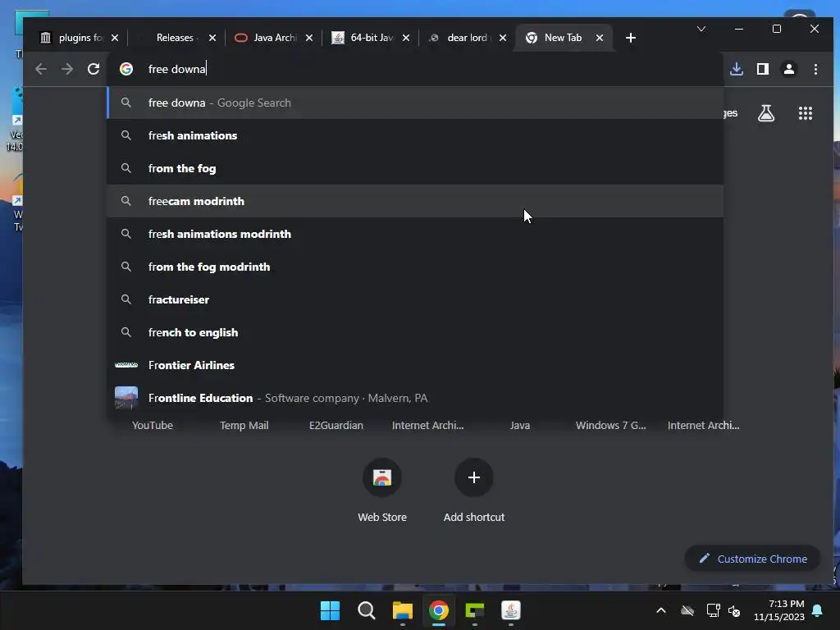840x630 pixels.
Task: Close the 64-bit Jav tab
Action: 406,38
